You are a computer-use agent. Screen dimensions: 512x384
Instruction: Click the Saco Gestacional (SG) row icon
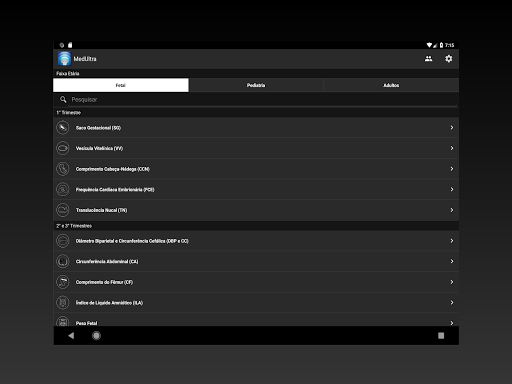pos(63,128)
